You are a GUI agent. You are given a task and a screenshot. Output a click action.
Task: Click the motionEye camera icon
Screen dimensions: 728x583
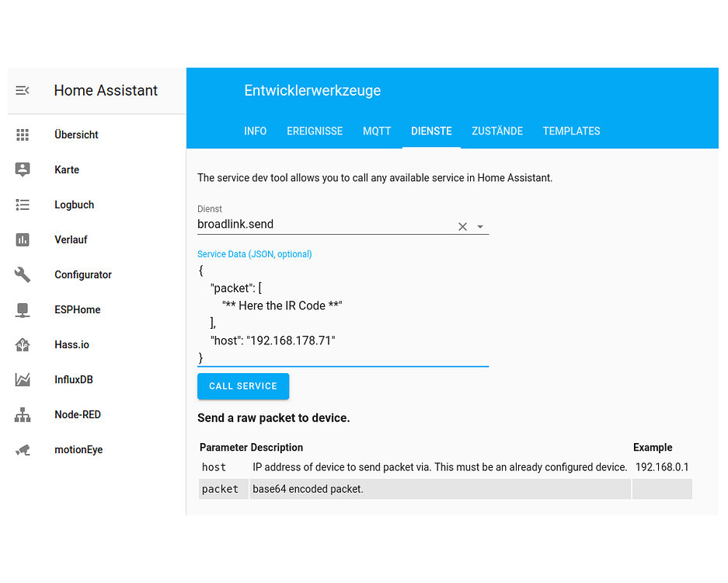click(x=23, y=449)
